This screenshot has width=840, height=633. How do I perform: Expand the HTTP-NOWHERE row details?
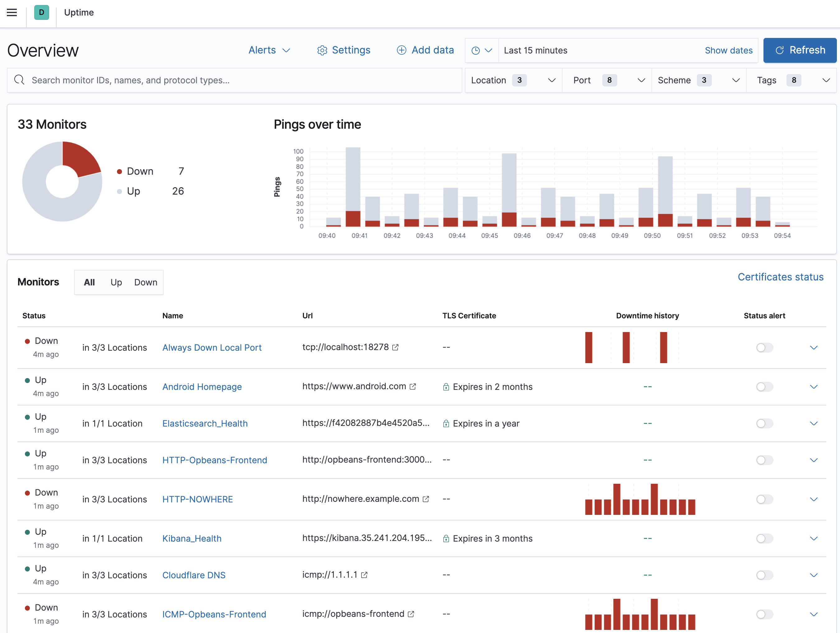(x=814, y=499)
